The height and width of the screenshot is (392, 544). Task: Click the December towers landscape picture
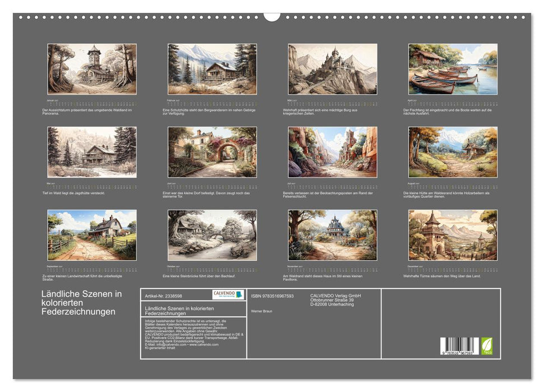tap(453, 235)
